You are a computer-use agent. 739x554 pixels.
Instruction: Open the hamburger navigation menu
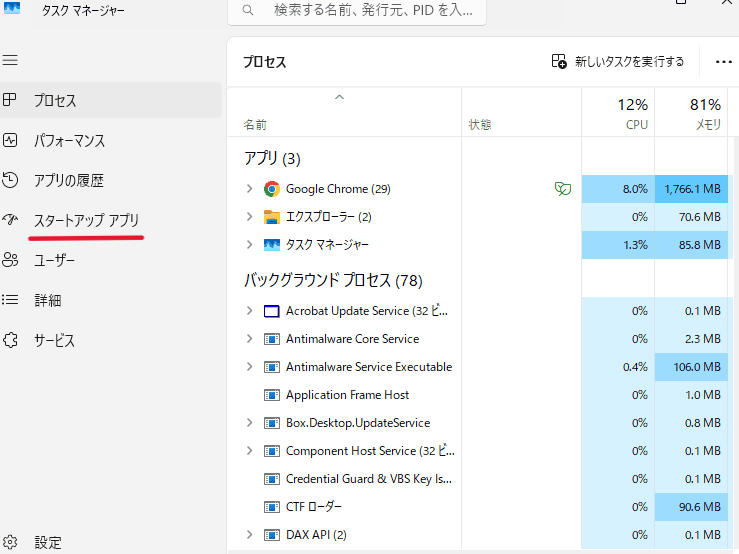tap(10, 60)
